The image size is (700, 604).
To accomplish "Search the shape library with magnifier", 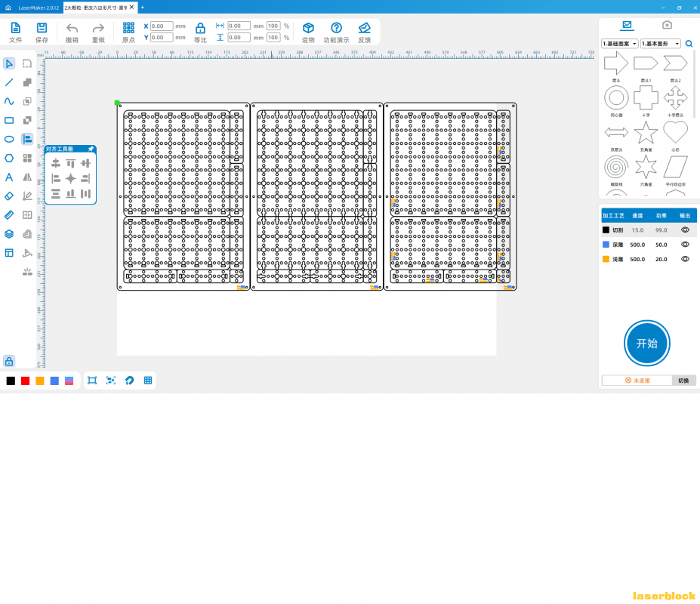I will point(689,44).
